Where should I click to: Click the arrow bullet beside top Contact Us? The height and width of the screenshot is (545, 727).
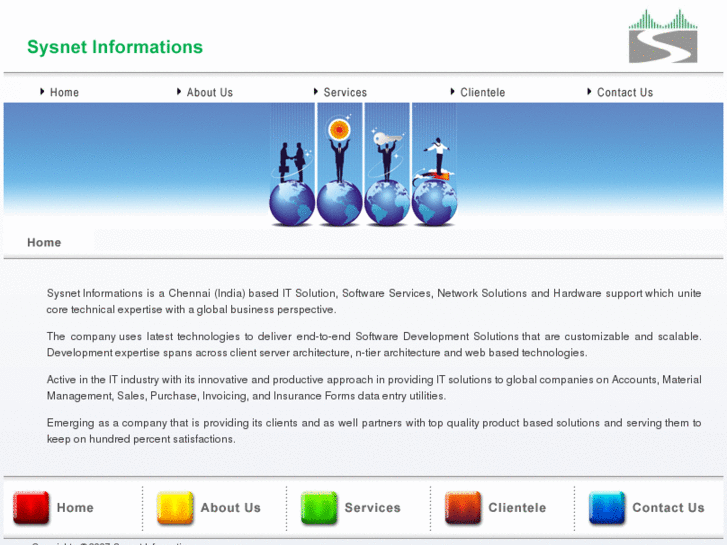[589, 91]
